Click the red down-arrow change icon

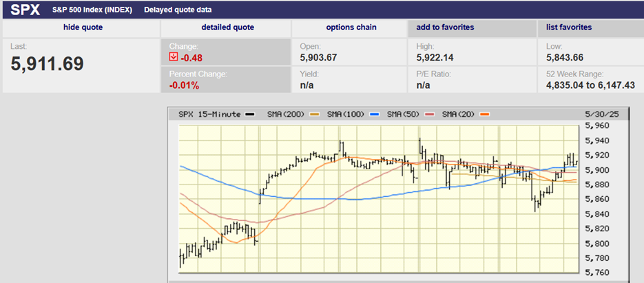coord(174,58)
